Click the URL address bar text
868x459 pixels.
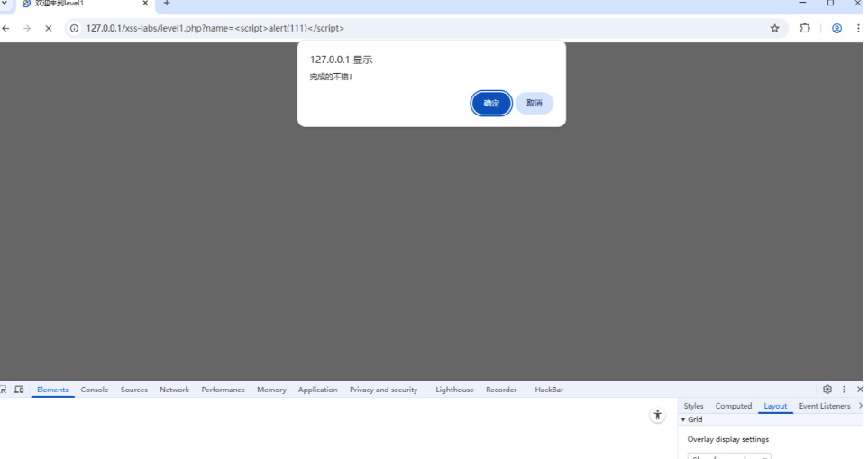pyautogui.click(x=215, y=28)
